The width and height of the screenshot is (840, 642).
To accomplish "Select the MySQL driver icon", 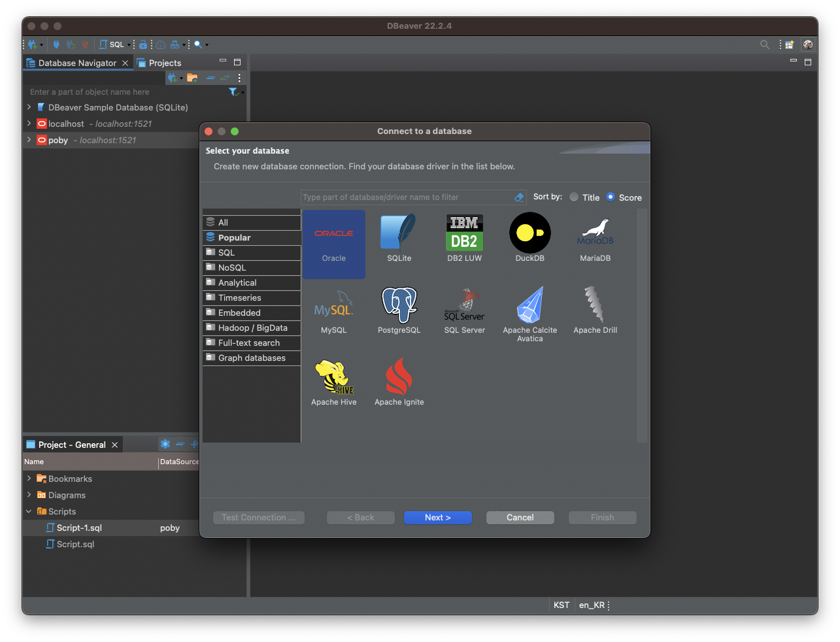I will tap(334, 305).
